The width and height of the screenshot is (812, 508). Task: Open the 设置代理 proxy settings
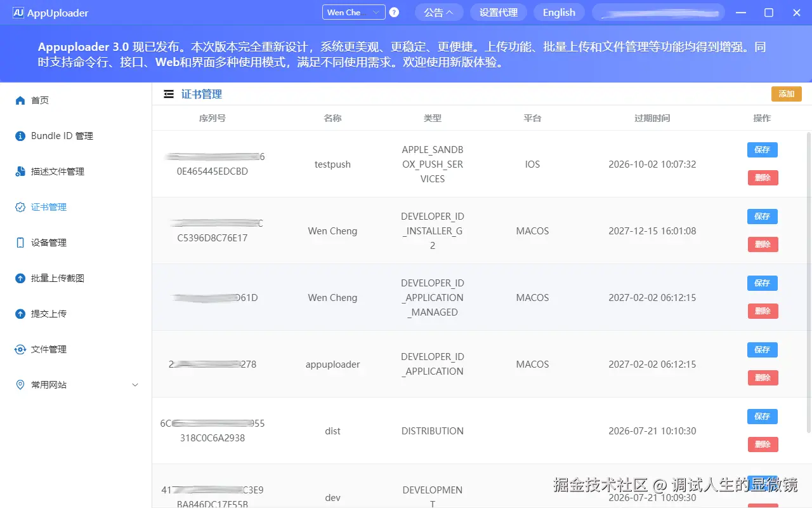coord(498,12)
